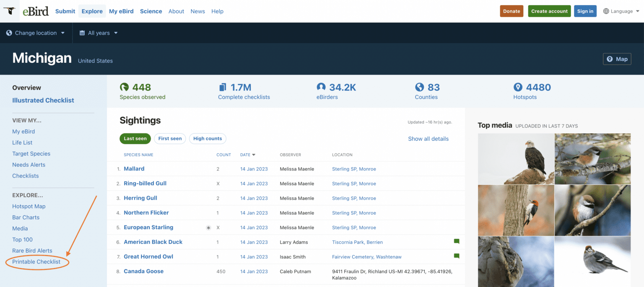Click the Species observed circular icon

(124, 87)
